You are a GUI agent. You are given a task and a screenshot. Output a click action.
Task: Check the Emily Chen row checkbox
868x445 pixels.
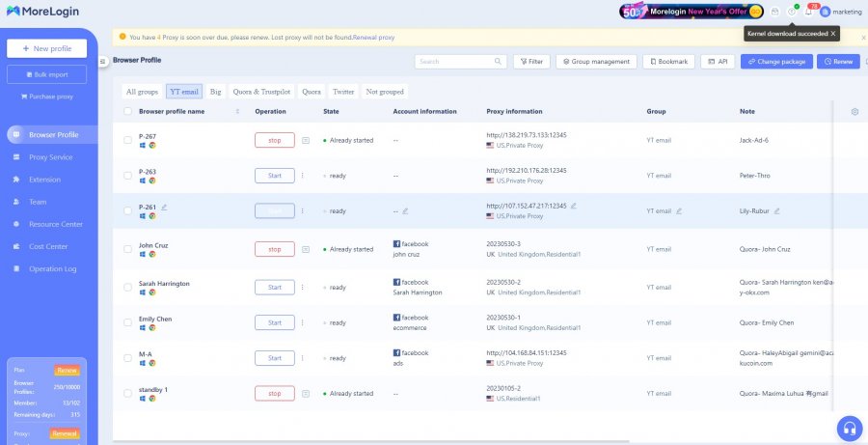pos(128,322)
